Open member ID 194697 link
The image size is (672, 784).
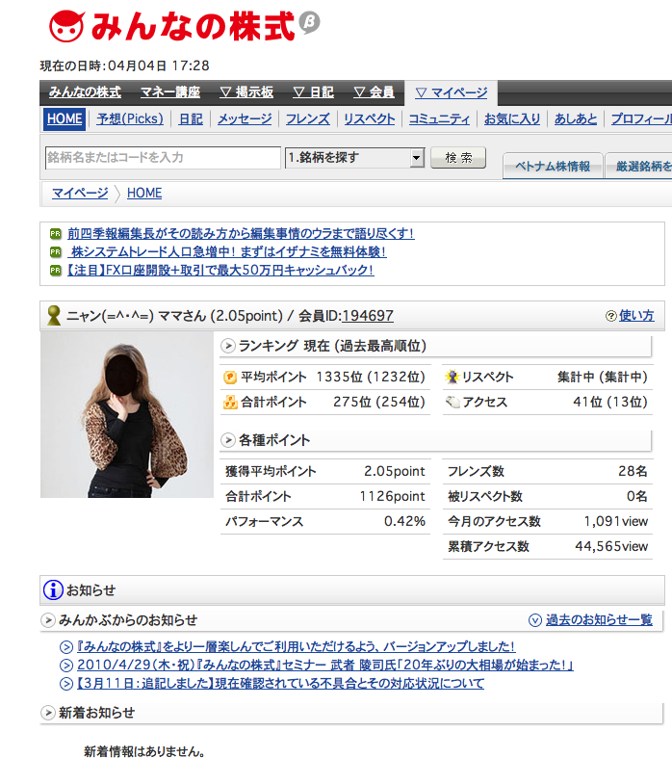(367, 316)
